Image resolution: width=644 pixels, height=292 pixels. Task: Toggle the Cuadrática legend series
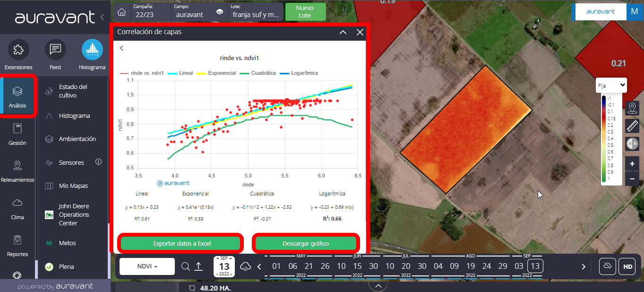click(x=258, y=73)
